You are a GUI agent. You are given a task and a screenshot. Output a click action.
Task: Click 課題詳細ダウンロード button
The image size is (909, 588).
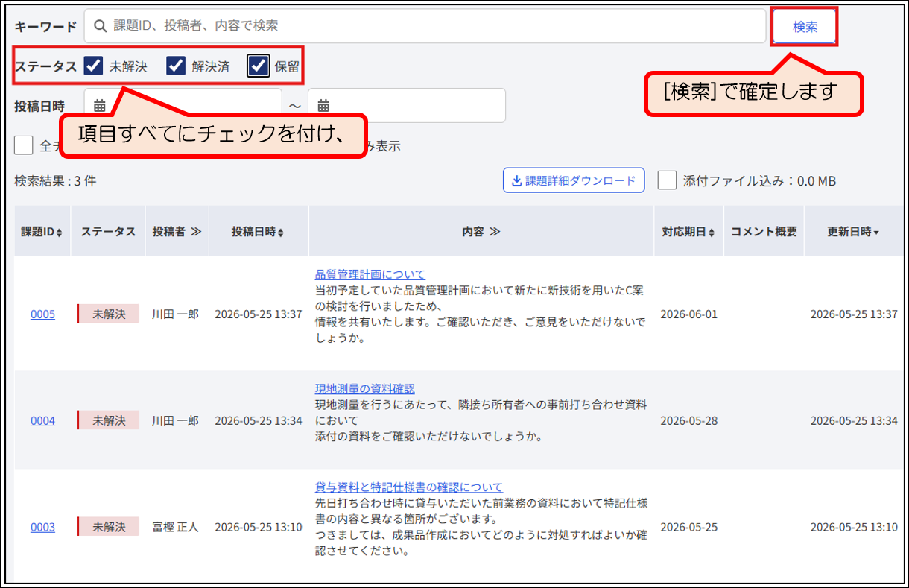tap(574, 180)
